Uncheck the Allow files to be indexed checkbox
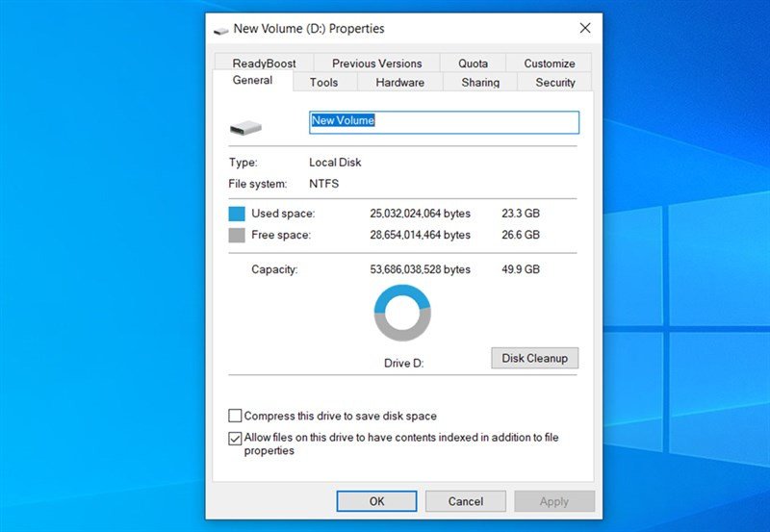 pyautogui.click(x=236, y=438)
